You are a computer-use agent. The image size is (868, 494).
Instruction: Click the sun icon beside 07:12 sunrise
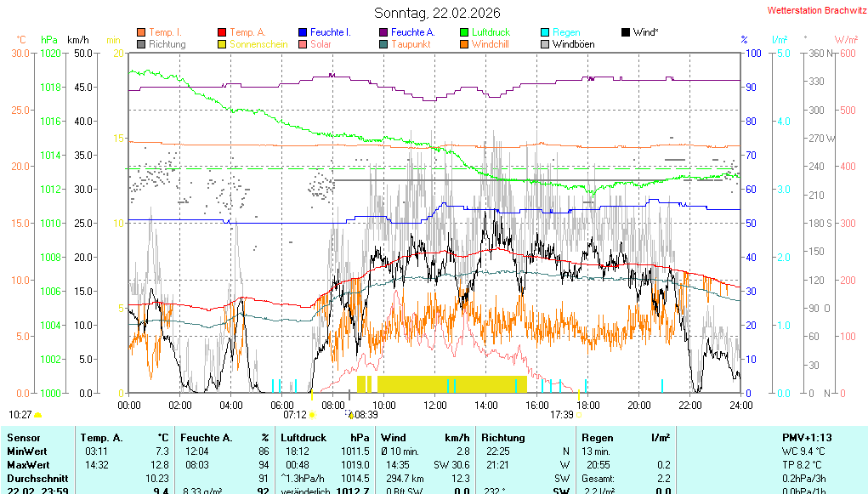tap(312, 415)
